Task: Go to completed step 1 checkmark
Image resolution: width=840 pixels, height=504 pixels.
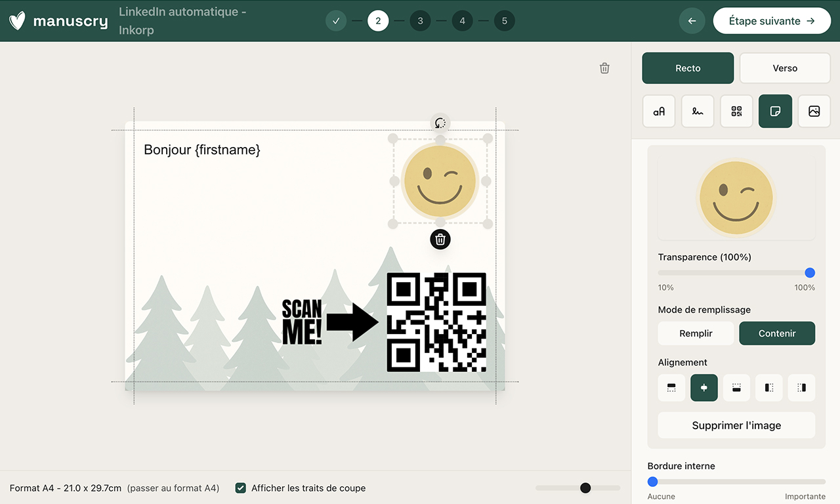Action: click(336, 21)
